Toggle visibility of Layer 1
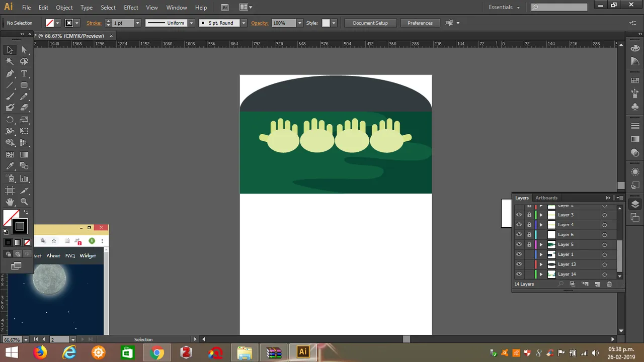This screenshot has width=644, height=362. click(519, 254)
